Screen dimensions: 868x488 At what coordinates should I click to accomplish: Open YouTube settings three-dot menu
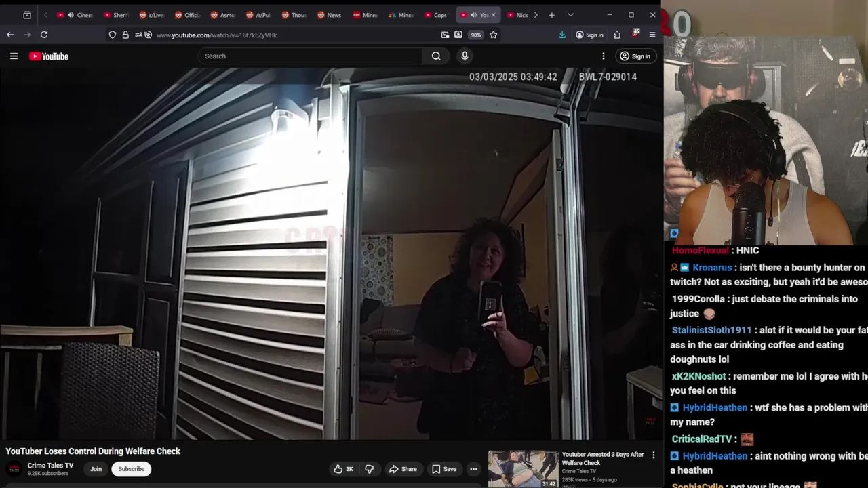point(604,56)
